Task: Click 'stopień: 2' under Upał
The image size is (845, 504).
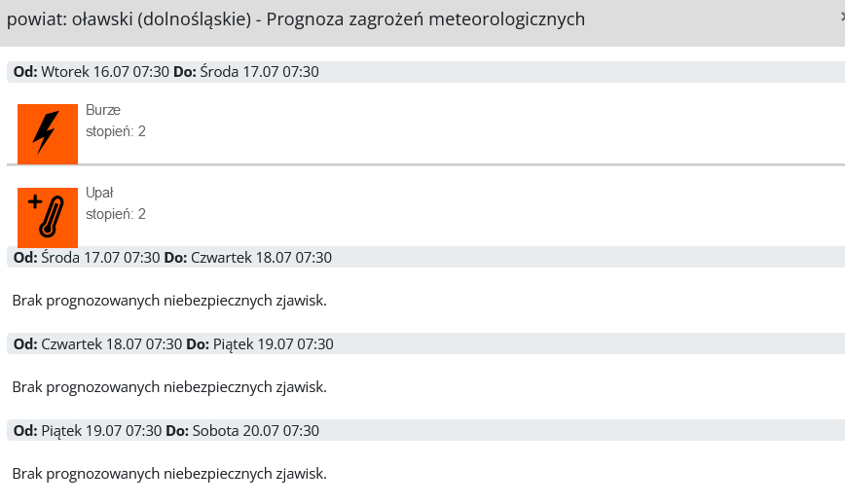Action: click(115, 214)
